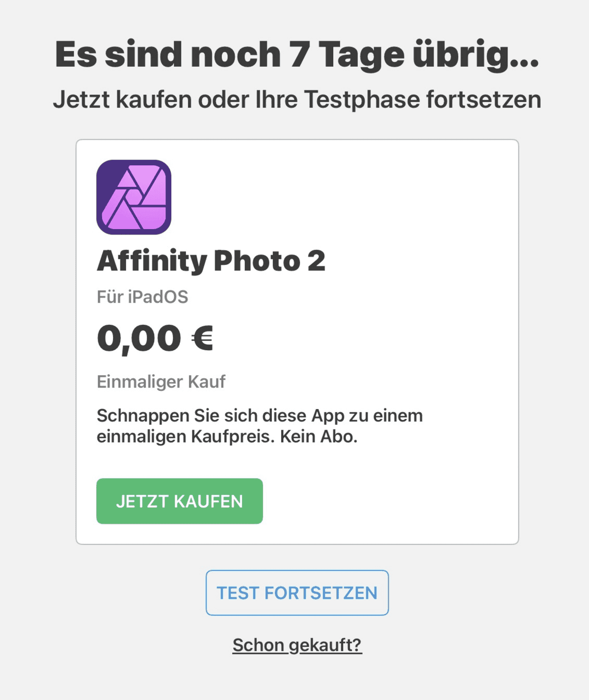Select the "Affinity Photo 2" product title
Viewport: 589px width, 700px height.
211,260
